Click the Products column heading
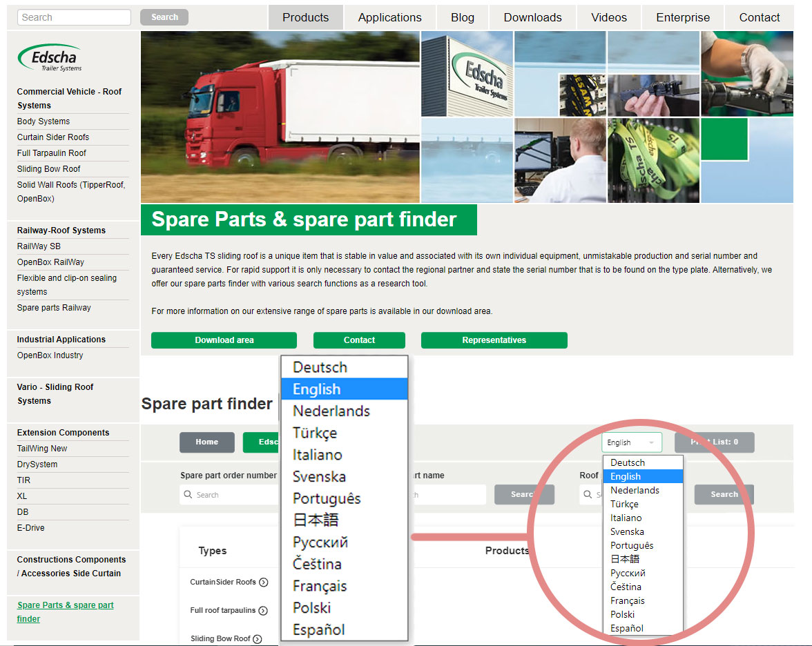The width and height of the screenshot is (812, 646). [x=507, y=551]
